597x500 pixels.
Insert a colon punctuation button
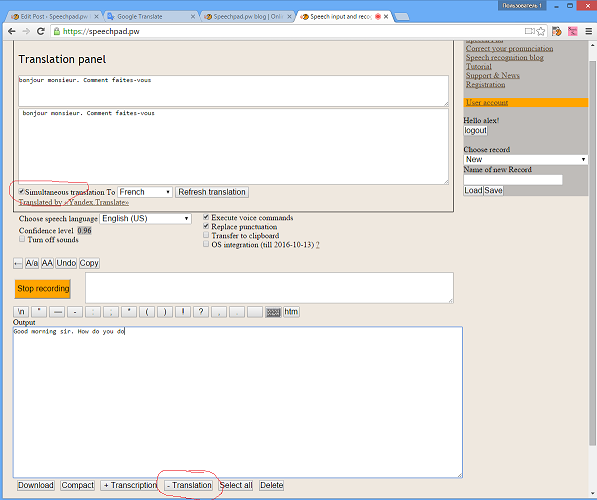tap(93, 312)
